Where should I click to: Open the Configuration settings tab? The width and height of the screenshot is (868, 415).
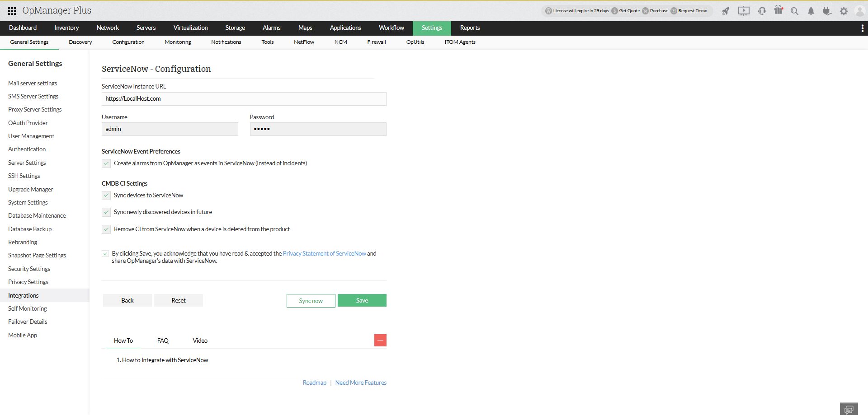(128, 42)
